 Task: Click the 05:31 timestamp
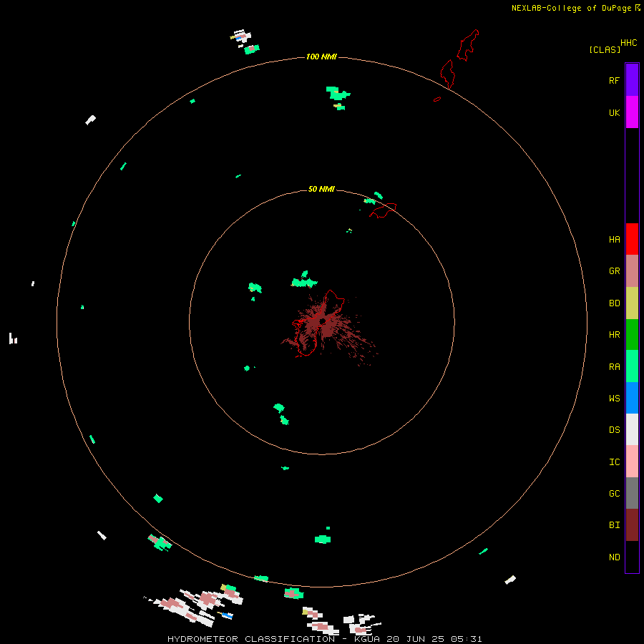tap(466, 639)
